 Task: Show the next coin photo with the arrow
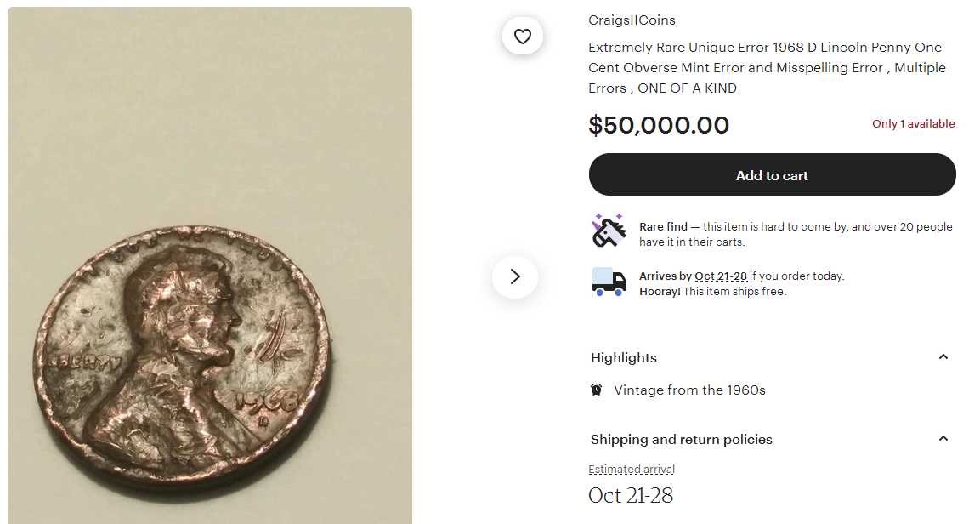(x=515, y=276)
